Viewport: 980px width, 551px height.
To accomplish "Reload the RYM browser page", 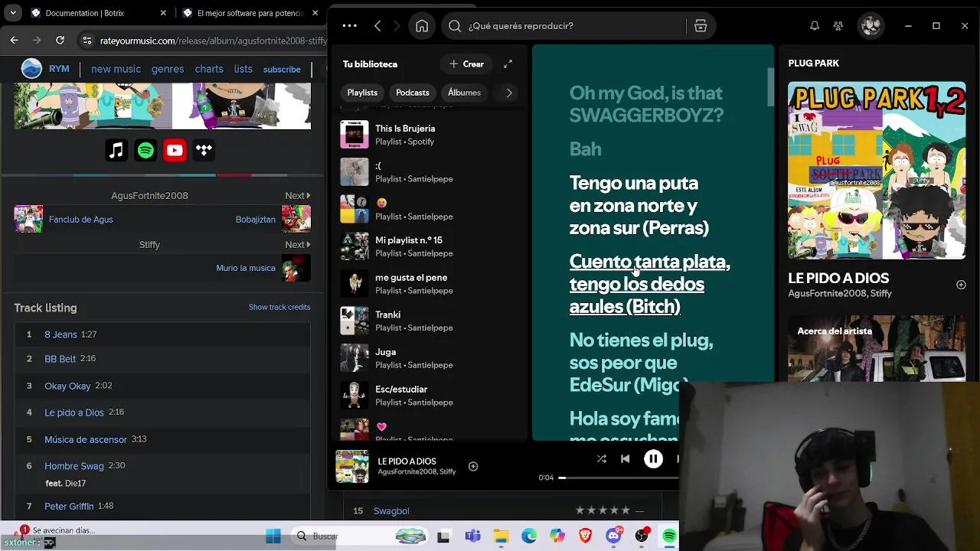I will click(60, 40).
